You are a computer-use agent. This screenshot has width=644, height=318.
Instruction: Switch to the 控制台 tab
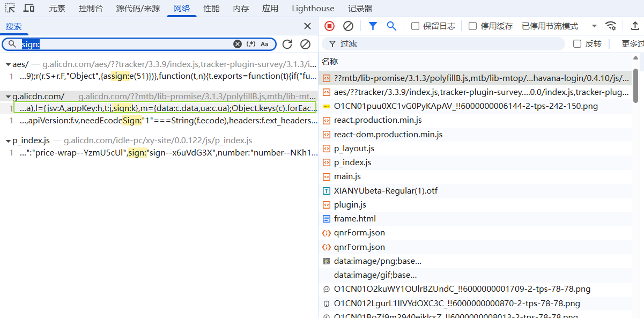[x=91, y=8]
